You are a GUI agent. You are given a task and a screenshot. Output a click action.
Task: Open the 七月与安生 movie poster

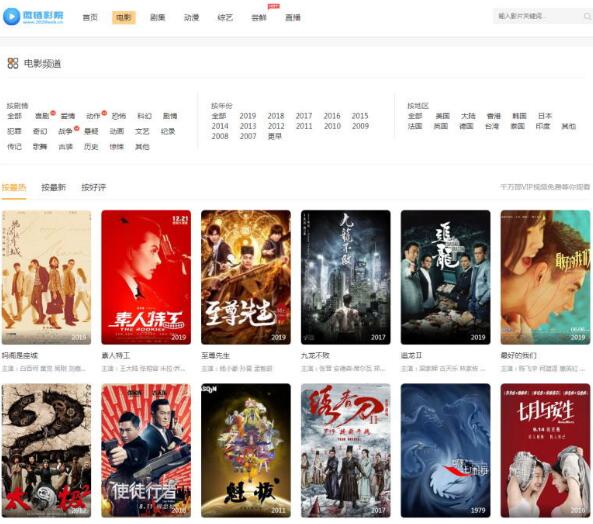pos(545,450)
